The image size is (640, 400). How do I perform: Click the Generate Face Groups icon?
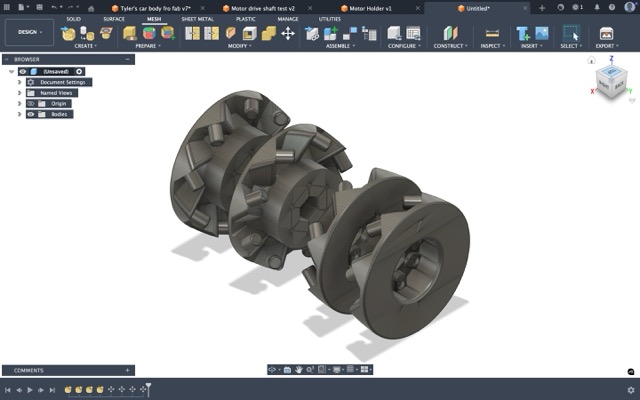[149, 33]
